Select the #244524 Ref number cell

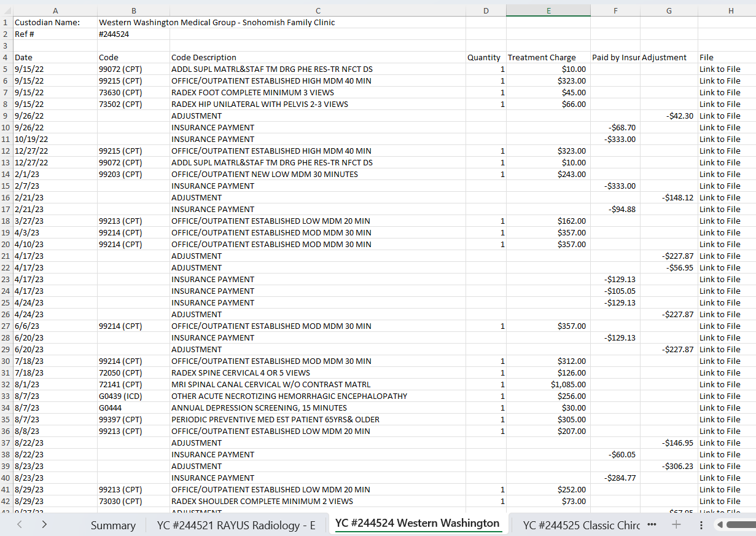click(x=133, y=34)
